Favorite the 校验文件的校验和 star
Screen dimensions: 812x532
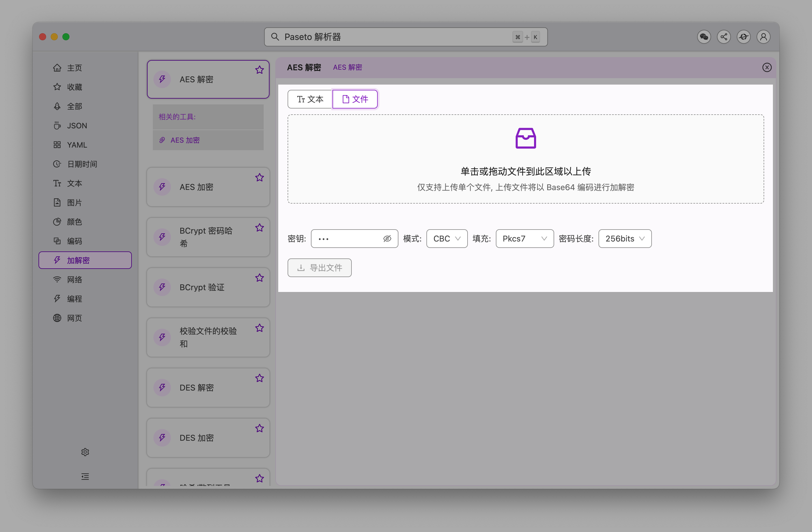click(x=260, y=328)
